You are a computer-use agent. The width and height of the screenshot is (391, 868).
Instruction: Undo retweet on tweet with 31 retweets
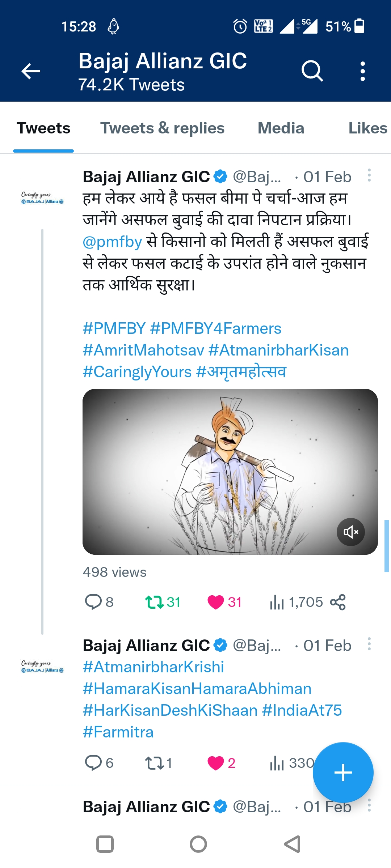click(155, 602)
